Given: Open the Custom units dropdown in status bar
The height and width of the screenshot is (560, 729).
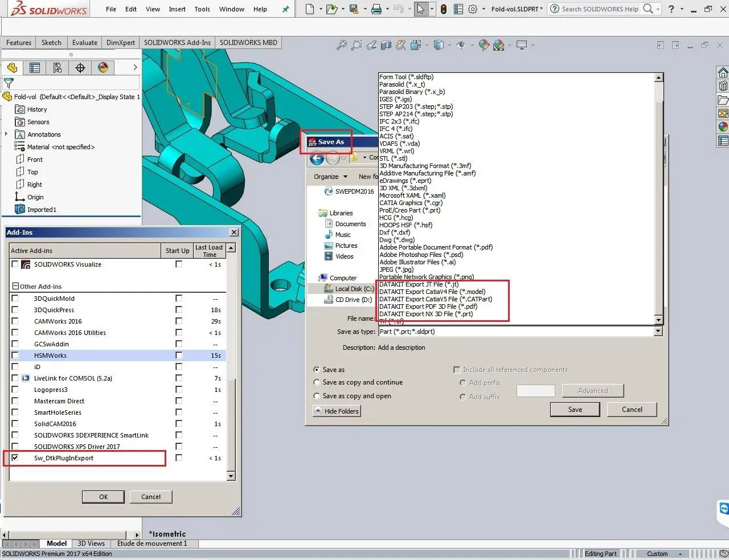Looking at the screenshot, I should 680,554.
